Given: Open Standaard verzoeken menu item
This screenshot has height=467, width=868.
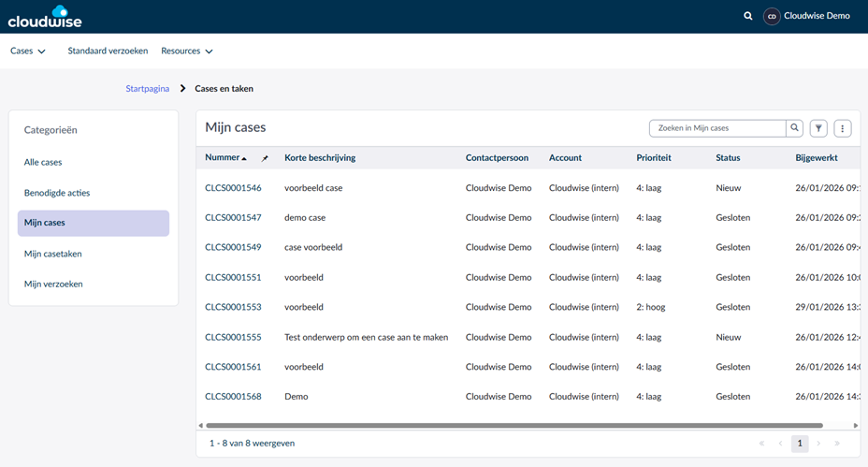Looking at the screenshot, I should (x=108, y=51).
